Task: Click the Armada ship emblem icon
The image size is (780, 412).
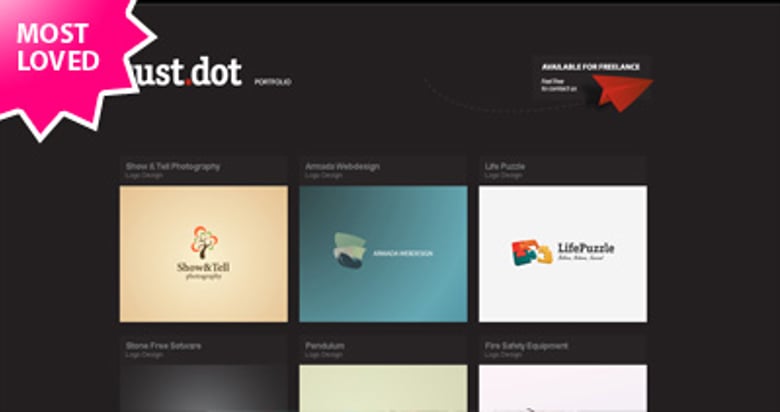Action: 350,251
